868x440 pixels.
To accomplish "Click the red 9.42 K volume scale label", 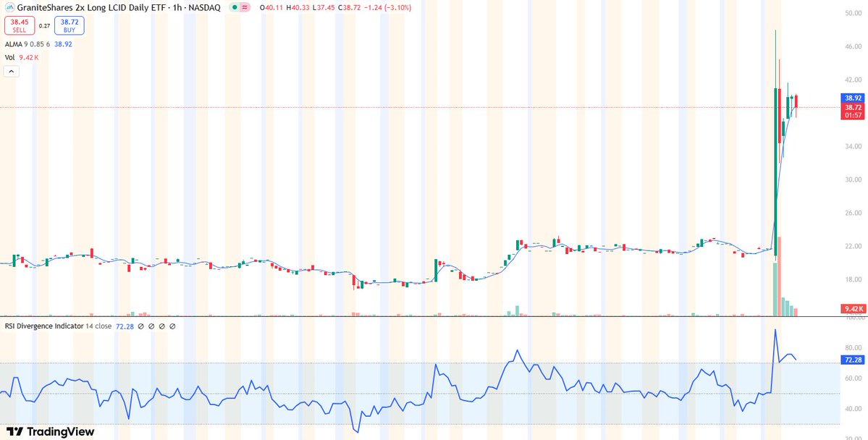I will pyautogui.click(x=853, y=308).
